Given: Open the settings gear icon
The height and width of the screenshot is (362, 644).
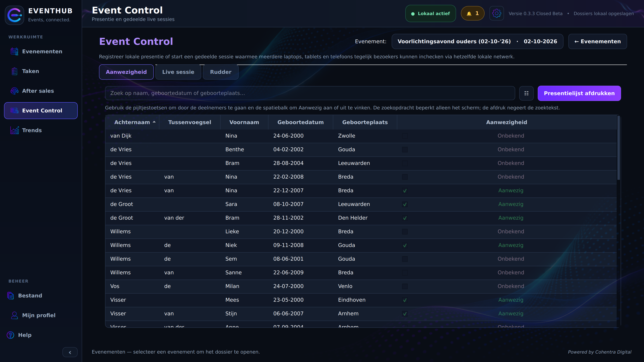Looking at the screenshot, I should click(x=496, y=13).
